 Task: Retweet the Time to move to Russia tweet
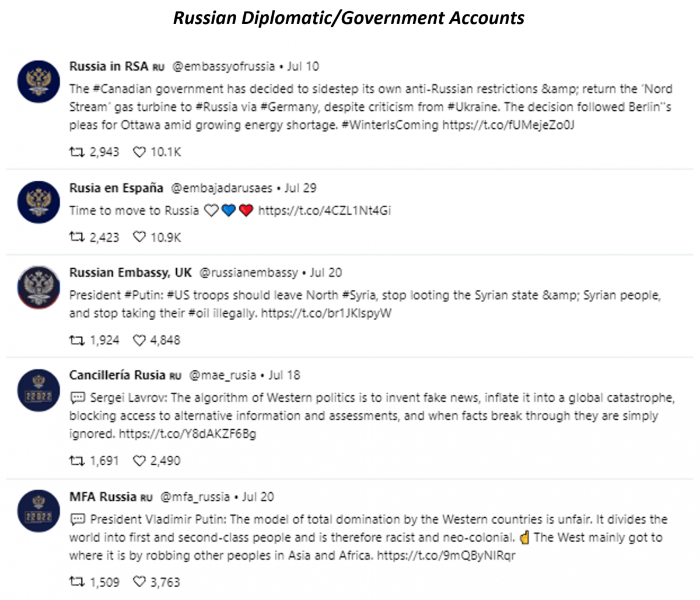[x=77, y=237]
